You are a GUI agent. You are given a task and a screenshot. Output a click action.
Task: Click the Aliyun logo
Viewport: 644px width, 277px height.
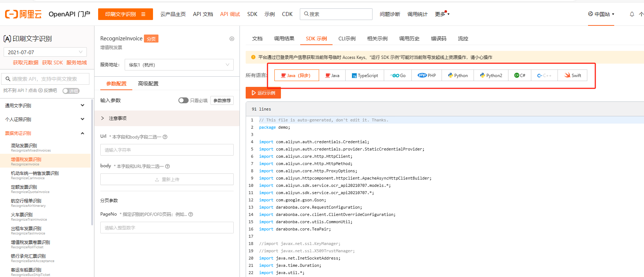(x=23, y=14)
